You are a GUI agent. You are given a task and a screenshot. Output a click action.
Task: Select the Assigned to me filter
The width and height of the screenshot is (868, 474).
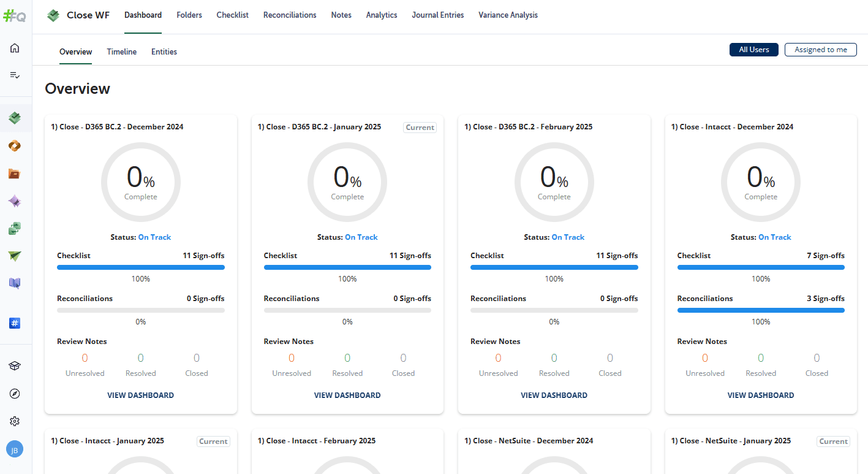821,50
